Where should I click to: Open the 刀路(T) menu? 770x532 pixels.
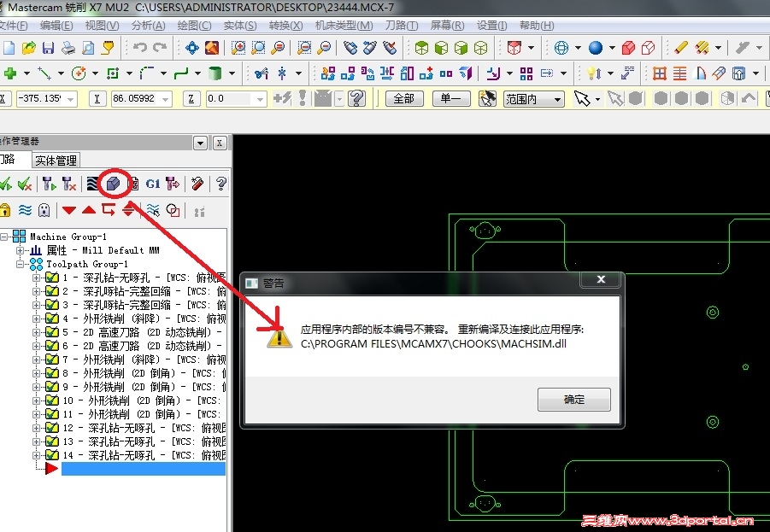pos(401,26)
